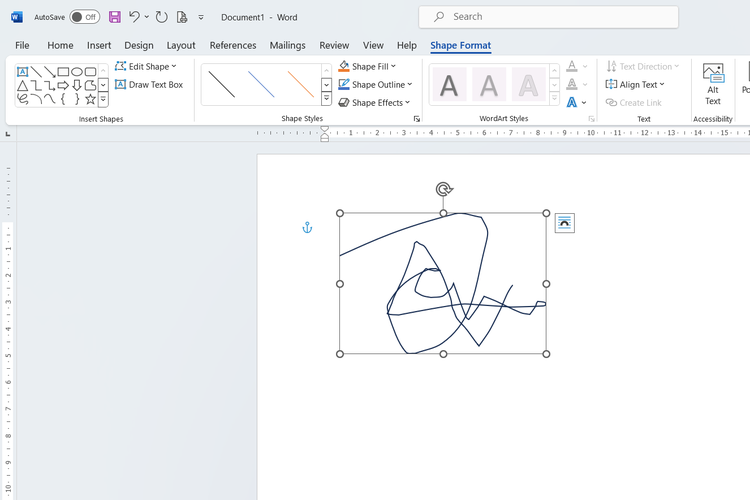This screenshot has height=500, width=750.
Task: Apply the orange line shape style
Action: 300,85
